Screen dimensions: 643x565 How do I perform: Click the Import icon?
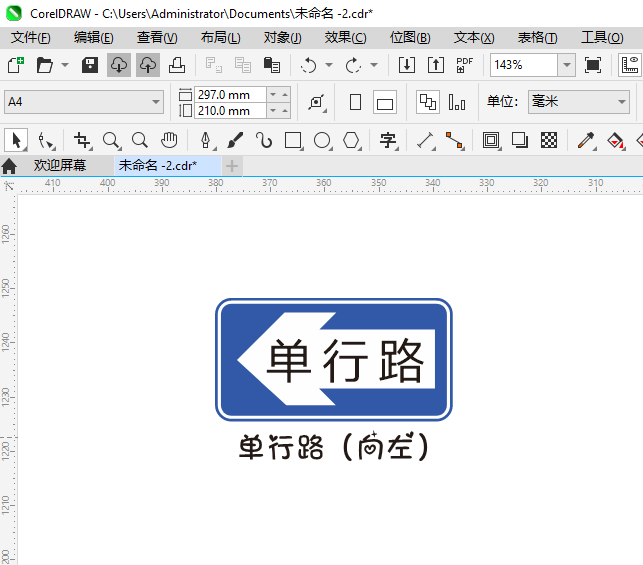coord(407,65)
